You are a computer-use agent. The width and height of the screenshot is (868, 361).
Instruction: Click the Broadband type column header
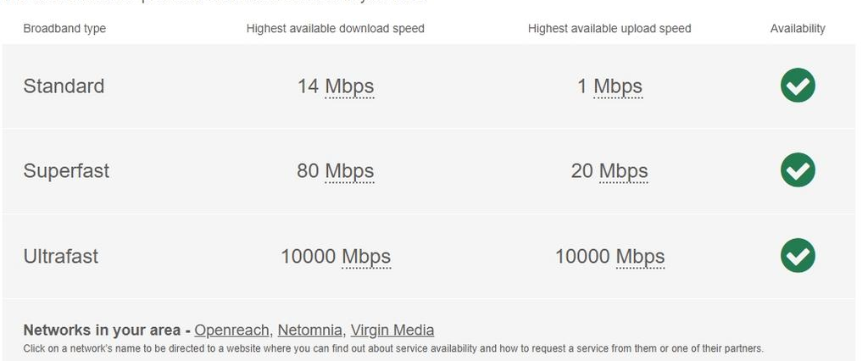pos(64,29)
